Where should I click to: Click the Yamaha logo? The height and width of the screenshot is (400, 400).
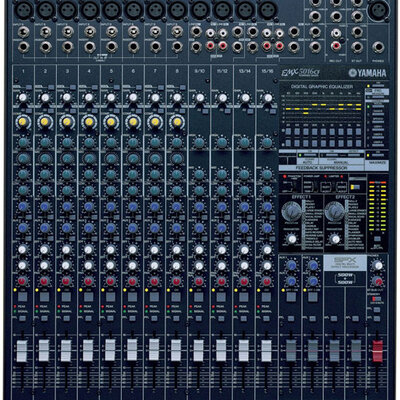(367, 73)
